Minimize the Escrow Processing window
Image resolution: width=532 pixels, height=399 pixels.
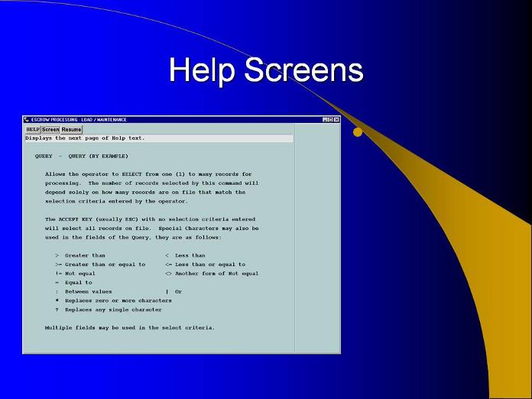click(x=325, y=119)
